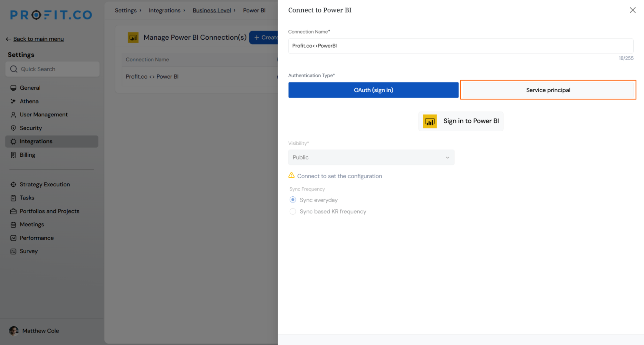The height and width of the screenshot is (345, 644).
Task: Close the Connect to Power BI panel
Action: click(632, 10)
